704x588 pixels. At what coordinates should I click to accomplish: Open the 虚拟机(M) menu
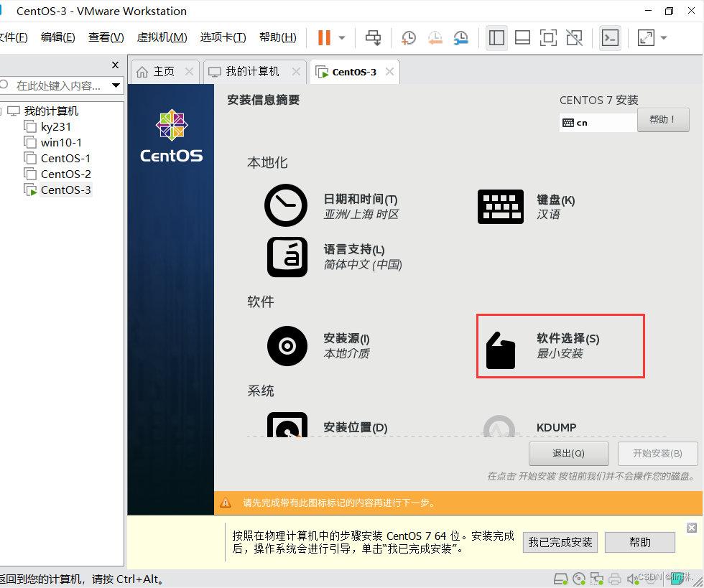[162, 37]
